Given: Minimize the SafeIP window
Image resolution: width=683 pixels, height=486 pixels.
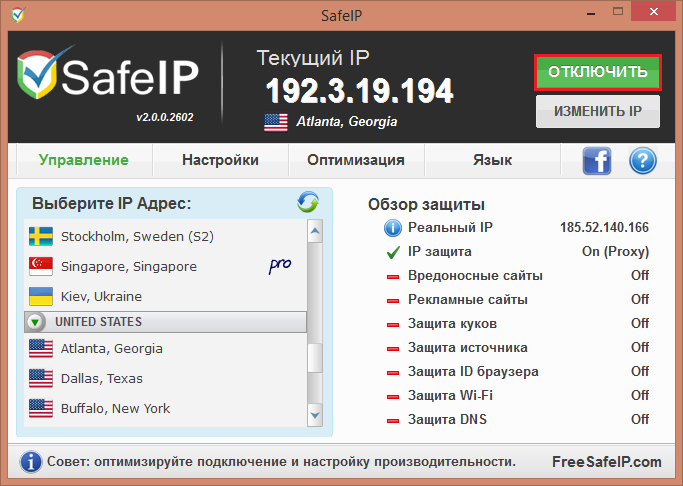Looking at the screenshot, I should pyautogui.click(x=591, y=13).
